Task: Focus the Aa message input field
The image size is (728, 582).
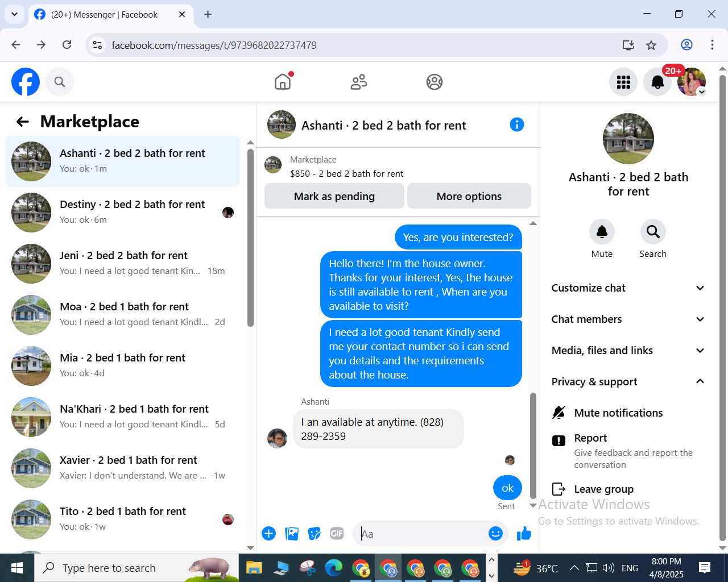Action: coord(421,534)
